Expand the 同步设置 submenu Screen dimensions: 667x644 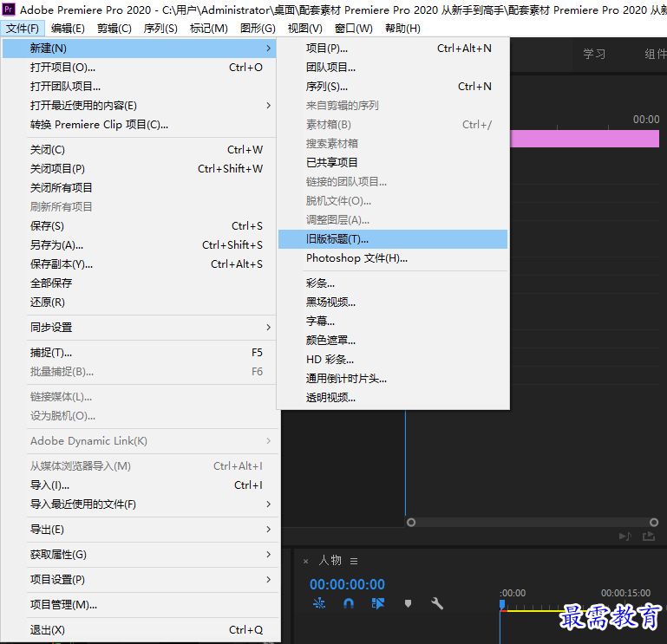pos(139,328)
